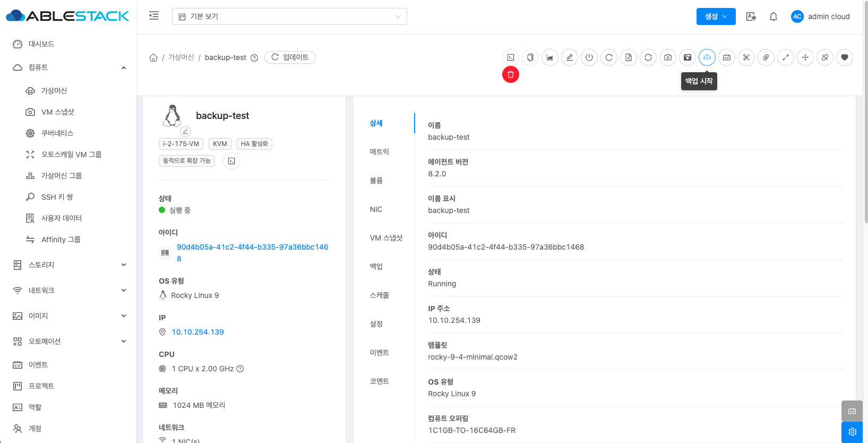Open the notifications bell

773,16
